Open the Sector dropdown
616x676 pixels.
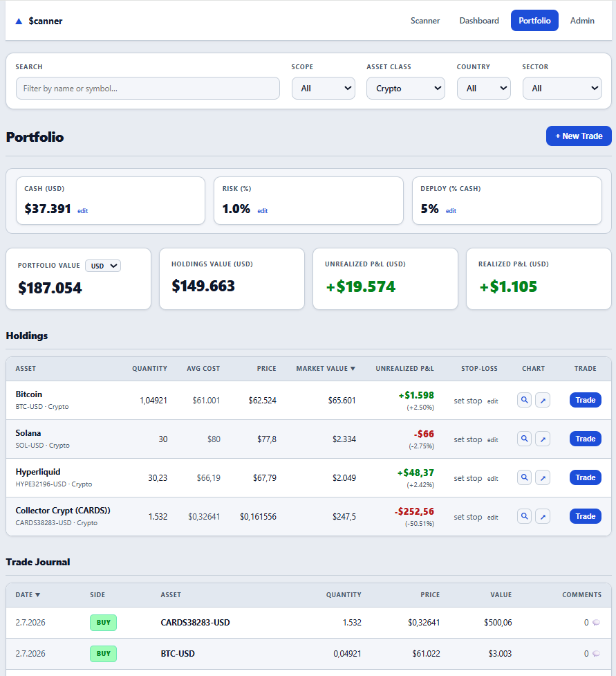562,89
